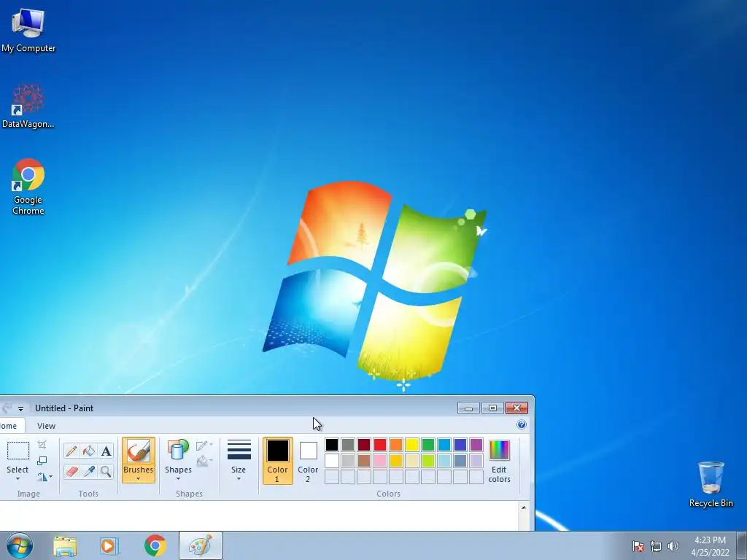This screenshot has height=560, width=747.
Task: Open the shape Outline dropdown
Action: point(204,446)
